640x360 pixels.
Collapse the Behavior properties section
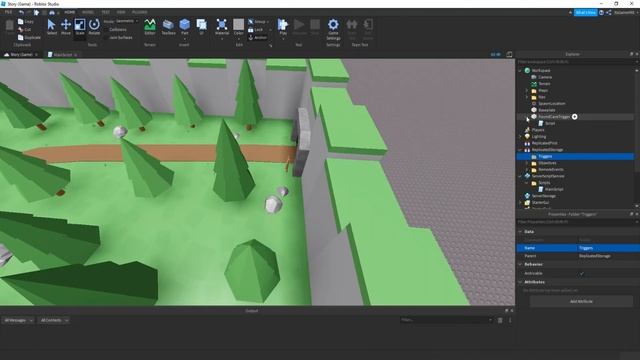coord(520,264)
